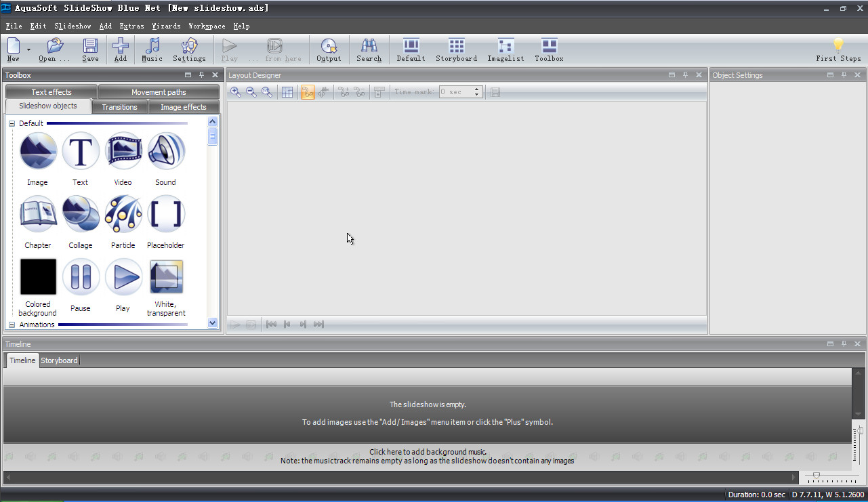The width and height of the screenshot is (868, 502).
Task: Select the Colored background object
Action: [x=38, y=276]
